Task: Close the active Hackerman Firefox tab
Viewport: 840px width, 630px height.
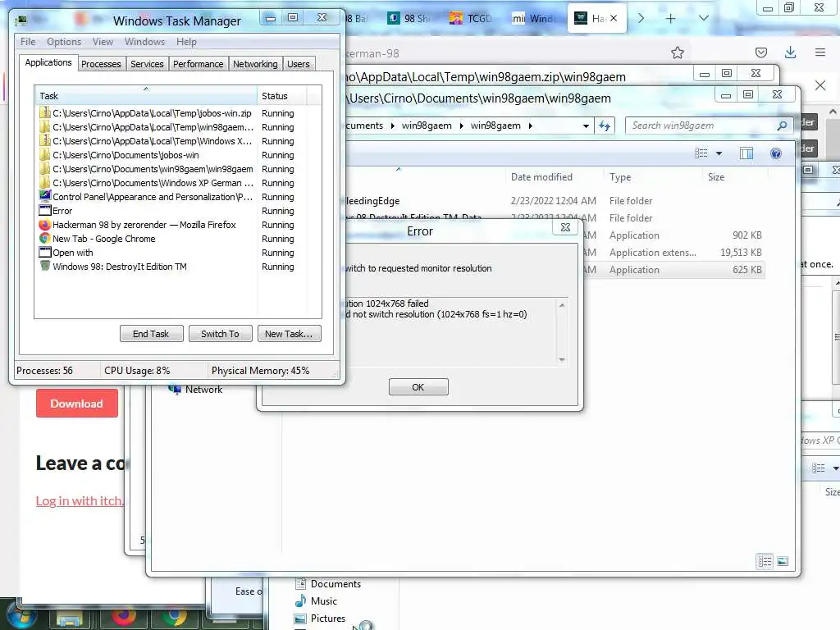Action: click(x=614, y=18)
